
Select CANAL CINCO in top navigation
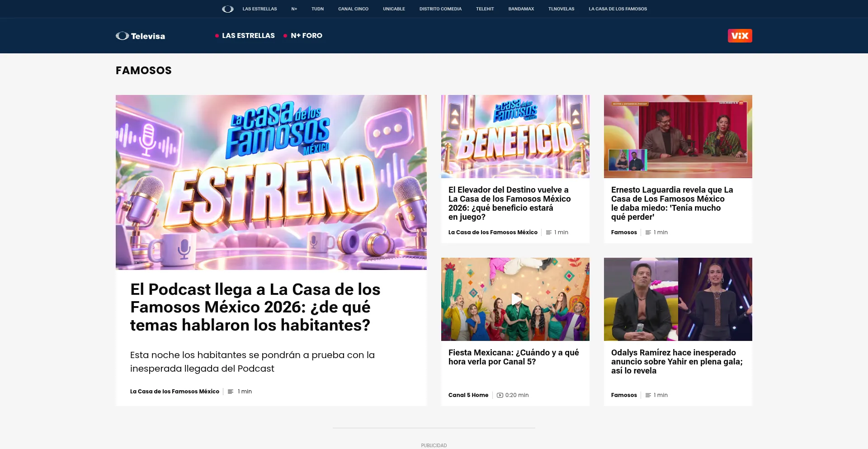tap(353, 9)
